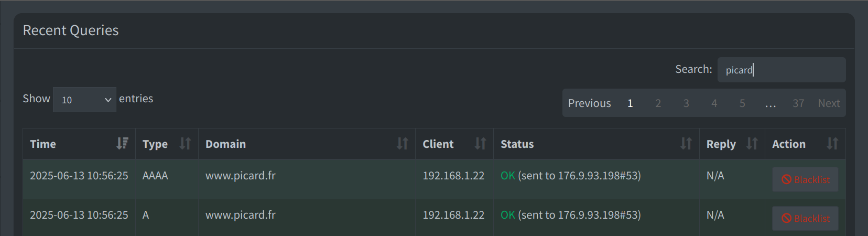Blacklist the A type www.picard.fr query
868x236 pixels.
(x=805, y=218)
